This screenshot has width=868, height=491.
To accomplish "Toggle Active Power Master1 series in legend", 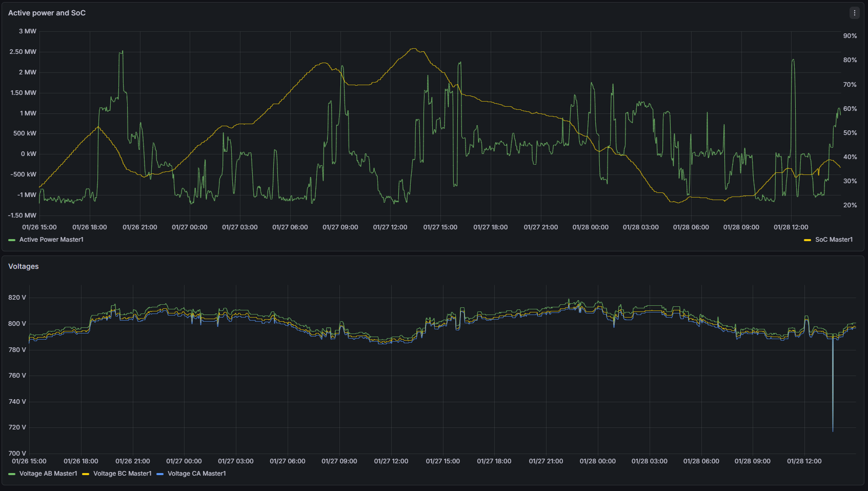I will (51, 240).
